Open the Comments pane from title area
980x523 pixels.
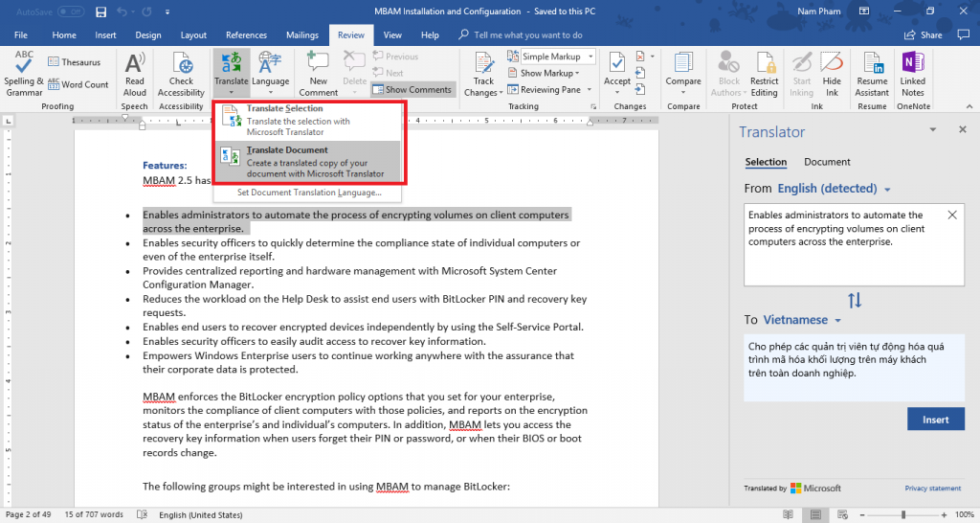click(963, 35)
